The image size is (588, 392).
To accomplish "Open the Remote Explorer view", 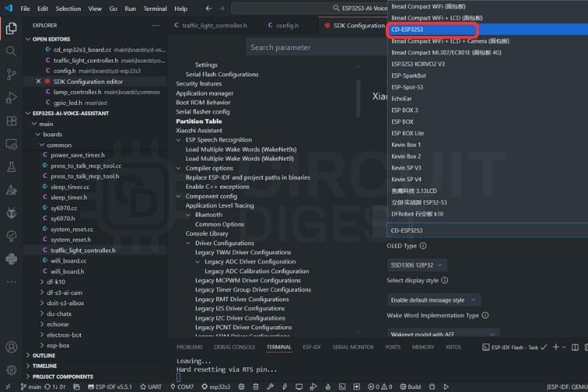I will [x=11, y=144].
